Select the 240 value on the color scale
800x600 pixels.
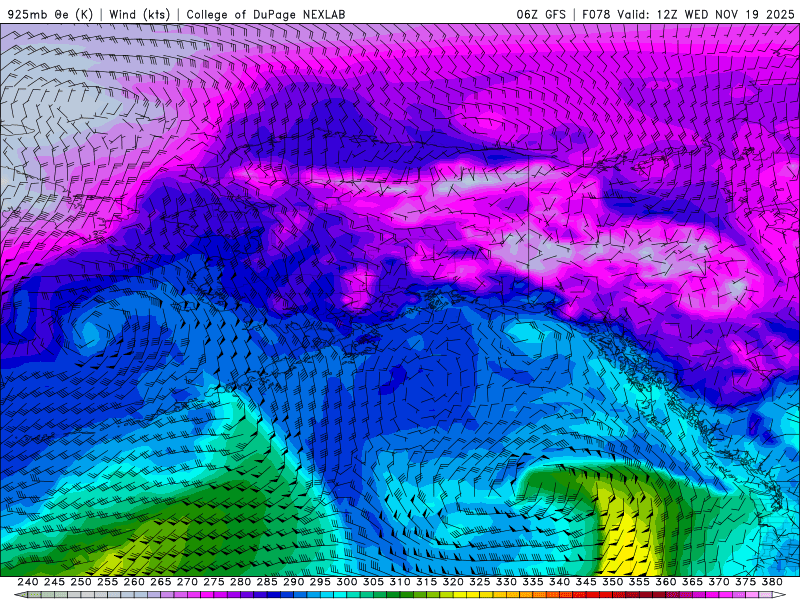tap(28, 582)
